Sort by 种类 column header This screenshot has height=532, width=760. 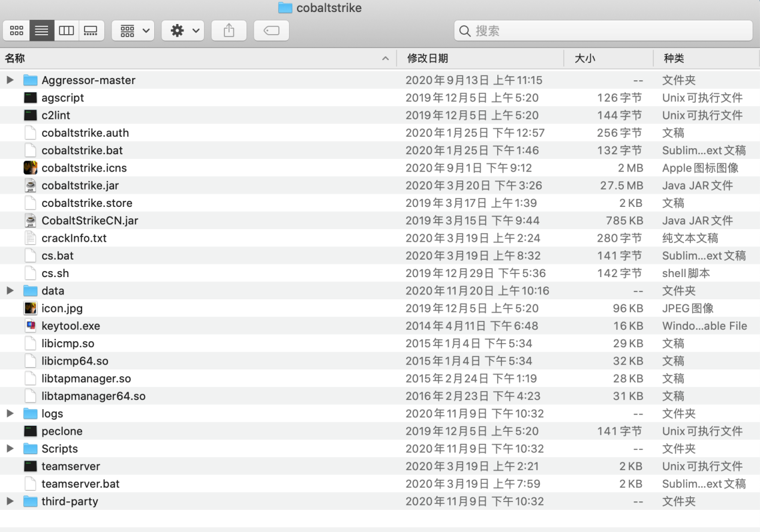674,58
